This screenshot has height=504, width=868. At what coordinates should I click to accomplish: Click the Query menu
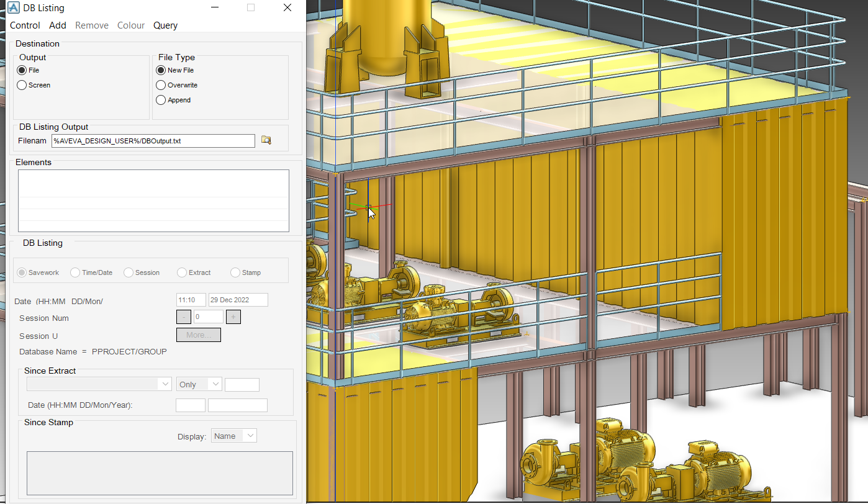(x=165, y=25)
